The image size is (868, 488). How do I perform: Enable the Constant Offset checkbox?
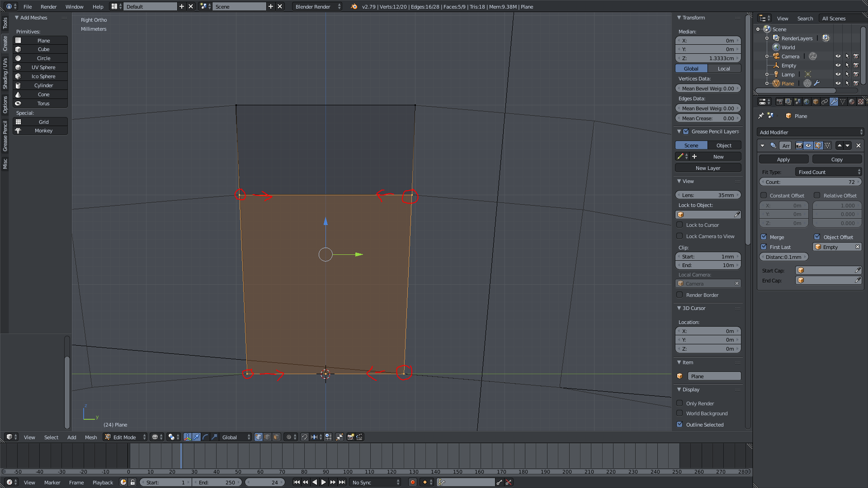764,195
